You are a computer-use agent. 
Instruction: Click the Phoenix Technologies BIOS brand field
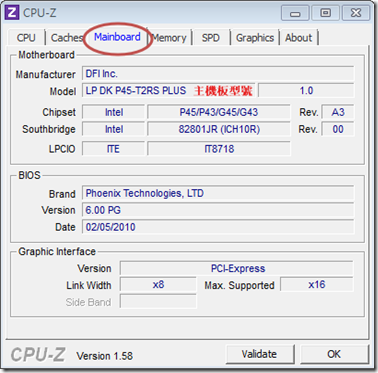point(218,193)
